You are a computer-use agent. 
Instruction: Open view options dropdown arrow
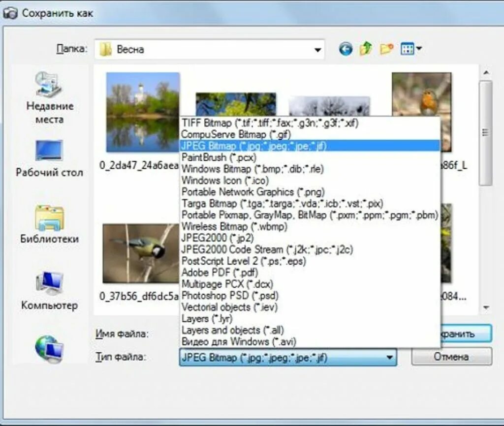[419, 49]
